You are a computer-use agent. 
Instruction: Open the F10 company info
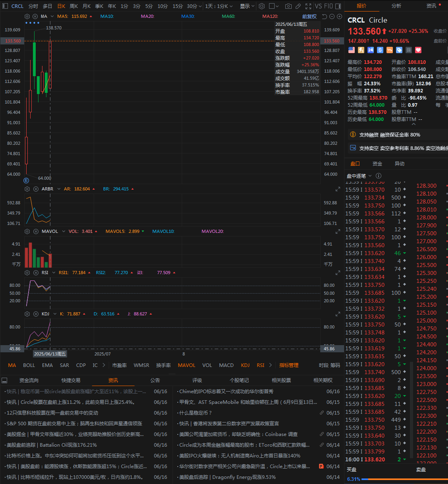[x=328, y=6]
